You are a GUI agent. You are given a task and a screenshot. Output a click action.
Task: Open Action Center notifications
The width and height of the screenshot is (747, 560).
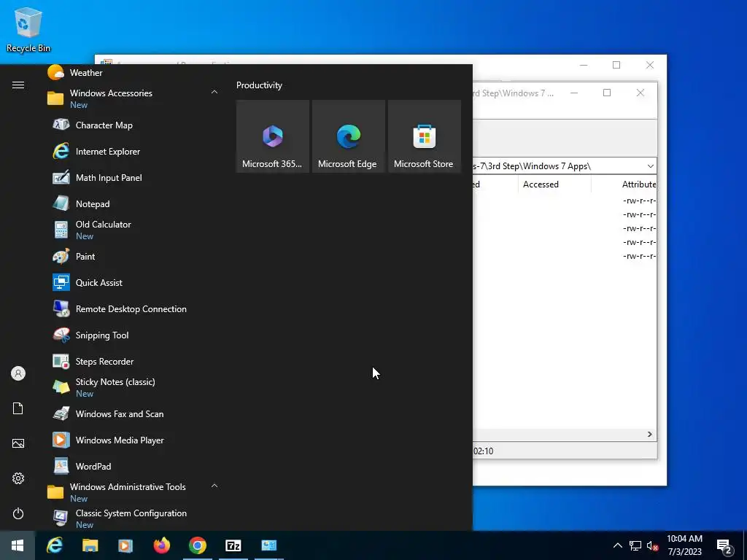[x=724, y=546]
